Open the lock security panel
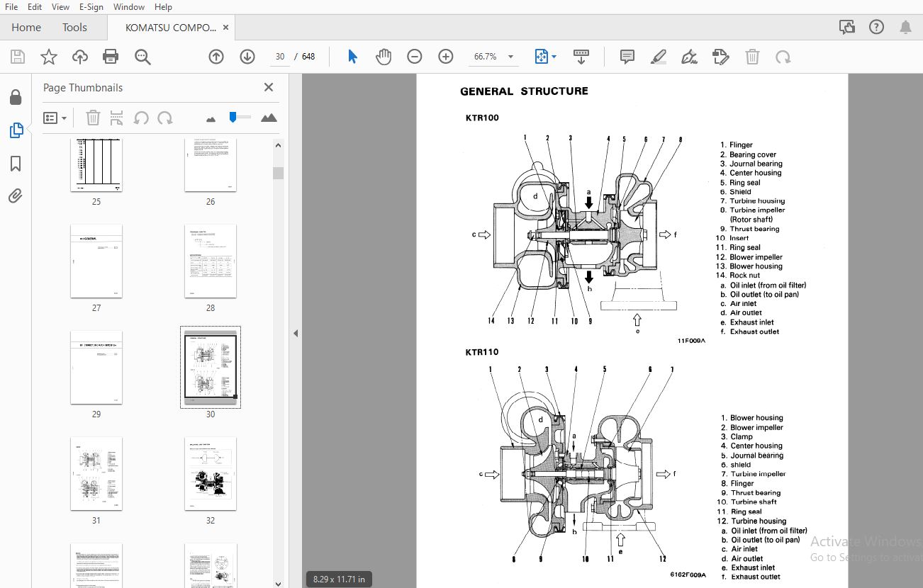The image size is (923, 588). point(16,97)
